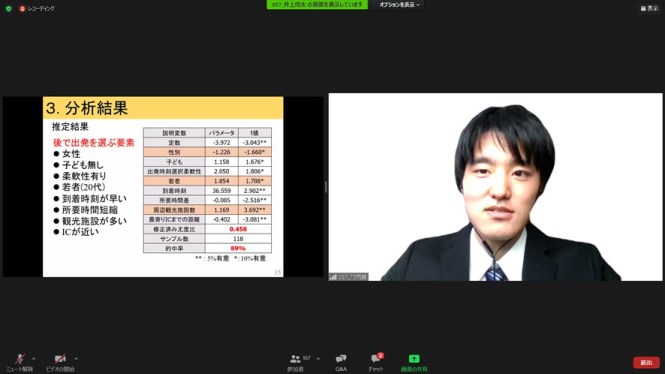Viewport: 665px width, 374px height.
Task: Click the red レコーディング recording indicator
Action: point(37,8)
